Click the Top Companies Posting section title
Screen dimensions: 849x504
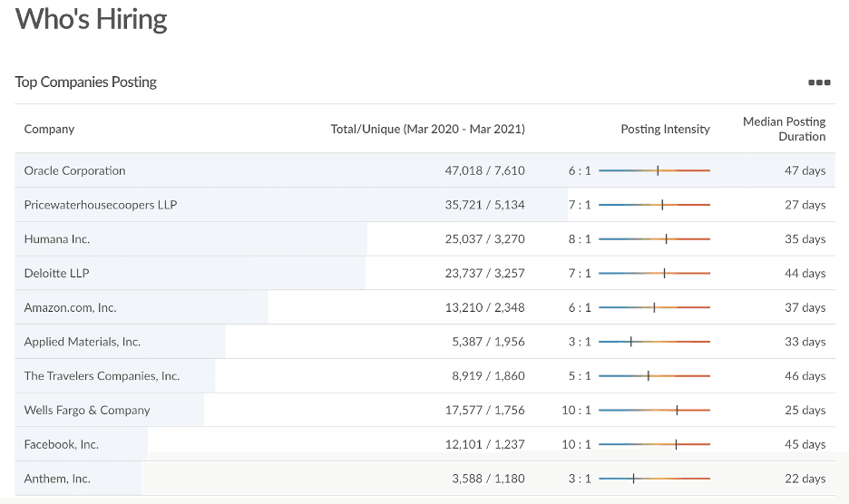pos(85,82)
